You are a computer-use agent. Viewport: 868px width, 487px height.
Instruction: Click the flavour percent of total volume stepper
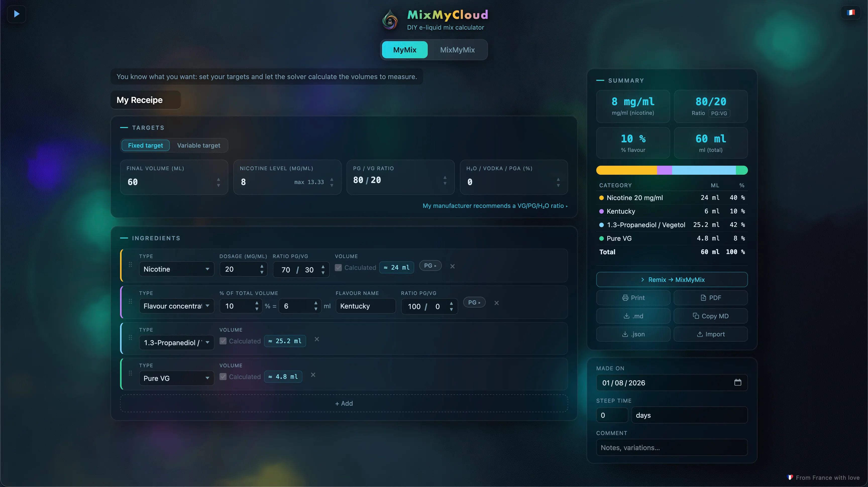click(257, 306)
